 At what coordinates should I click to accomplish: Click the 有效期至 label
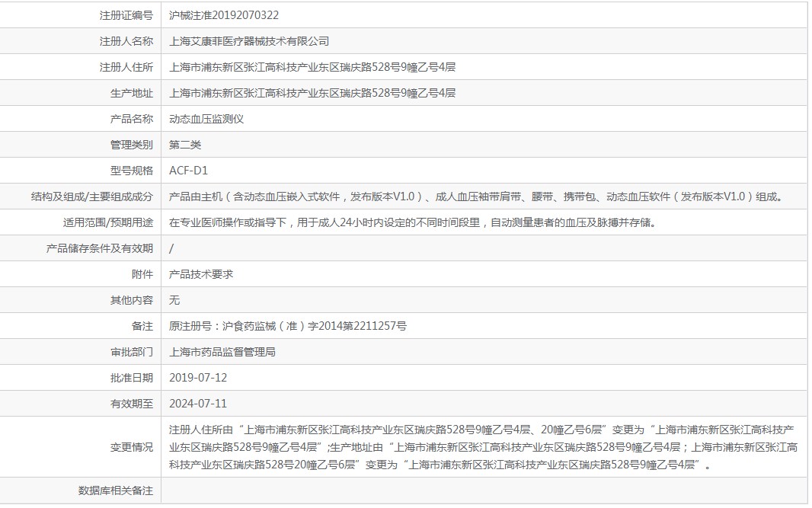point(132,404)
